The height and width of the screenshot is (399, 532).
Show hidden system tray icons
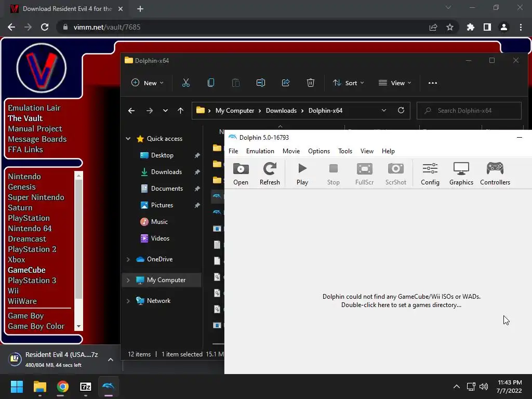tap(457, 387)
